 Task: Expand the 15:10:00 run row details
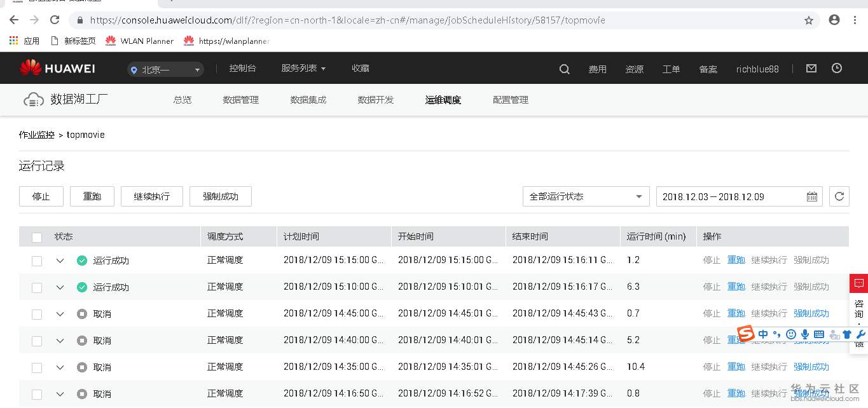pos(60,287)
